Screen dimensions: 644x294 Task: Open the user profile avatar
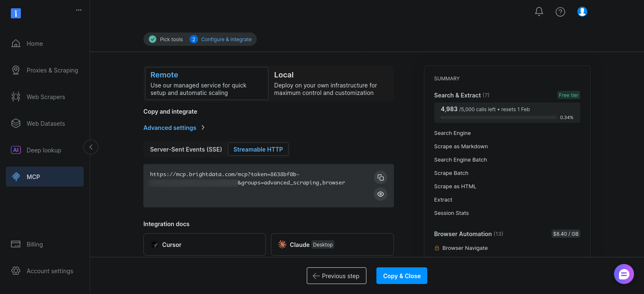[x=582, y=12]
